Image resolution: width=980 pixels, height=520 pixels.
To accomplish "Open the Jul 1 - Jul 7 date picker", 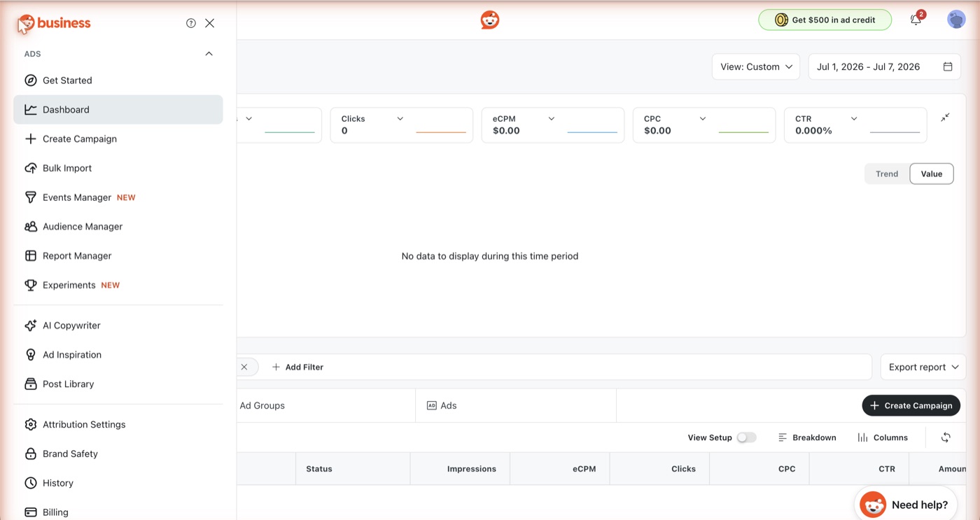I will coord(885,66).
